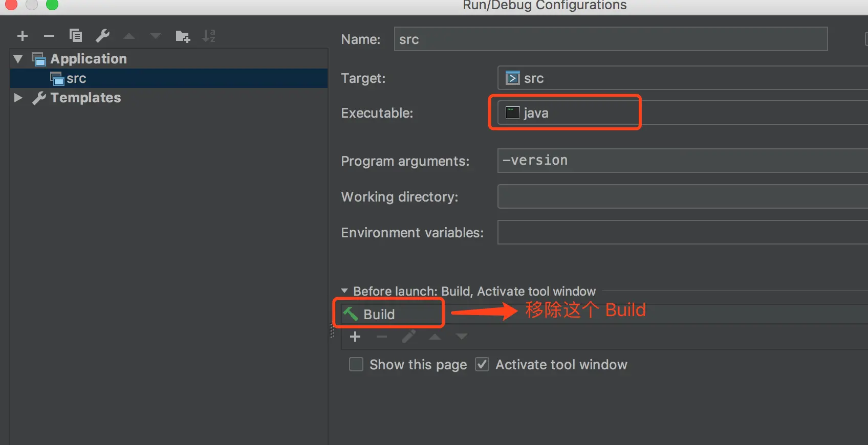The image size is (868, 445).
Task: Add a before-launch task with plus
Action: (355, 337)
